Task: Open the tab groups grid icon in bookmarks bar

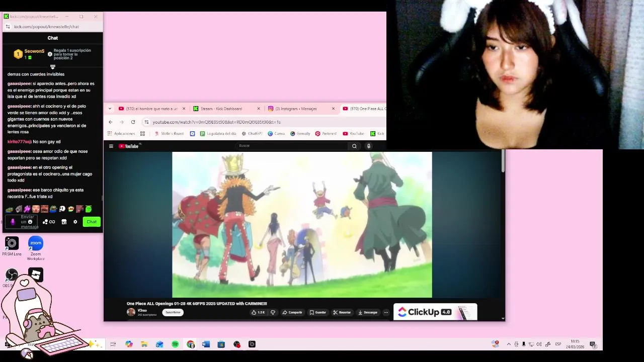Action: (x=142, y=134)
